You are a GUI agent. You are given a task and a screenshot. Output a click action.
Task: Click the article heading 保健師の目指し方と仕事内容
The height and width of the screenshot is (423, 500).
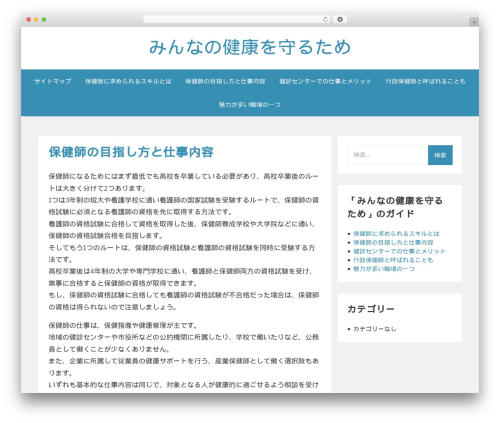point(131,152)
